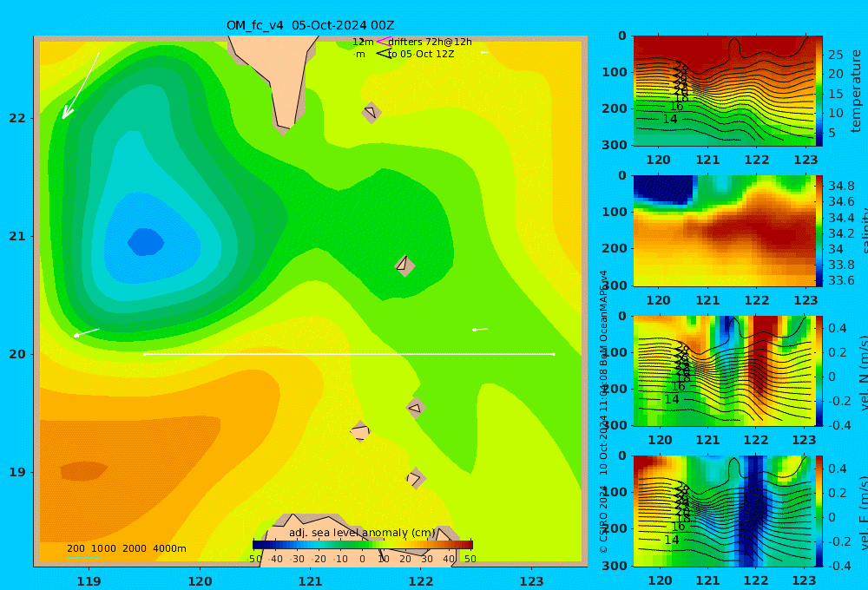Open the temperature section plot
The height and width of the screenshot is (590, 868).
pyautogui.click(x=724, y=91)
